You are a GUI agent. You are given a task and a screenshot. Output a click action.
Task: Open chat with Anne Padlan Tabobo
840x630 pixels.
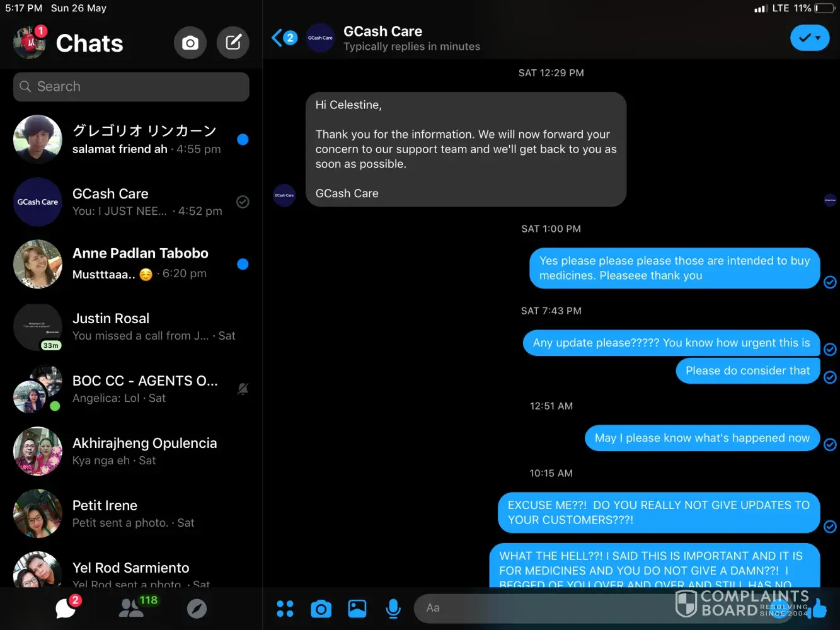131,264
